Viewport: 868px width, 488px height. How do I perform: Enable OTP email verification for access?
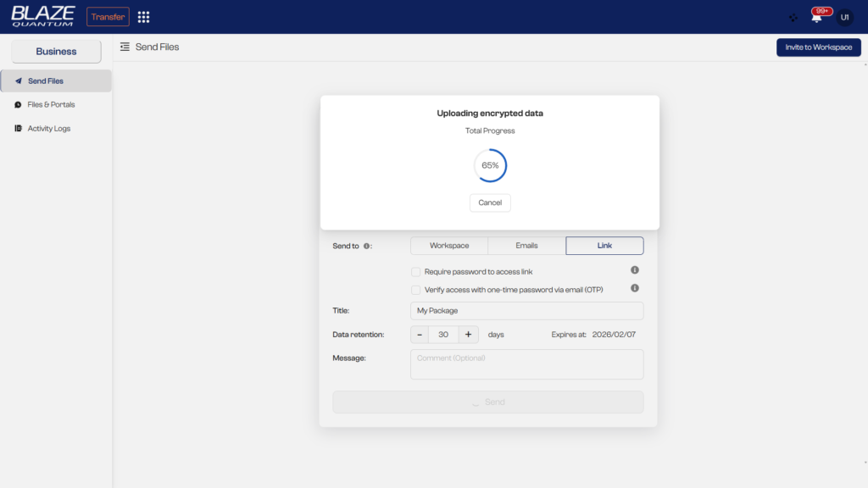click(416, 290)
